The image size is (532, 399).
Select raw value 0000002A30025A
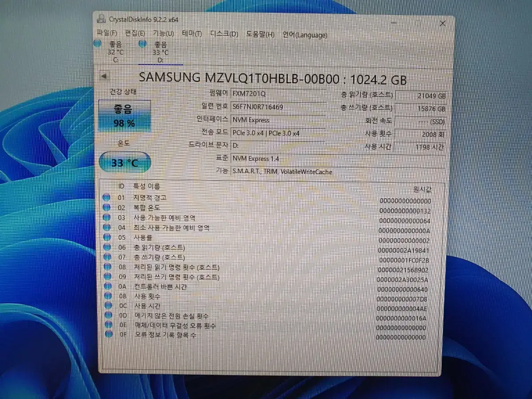[403, 280]
